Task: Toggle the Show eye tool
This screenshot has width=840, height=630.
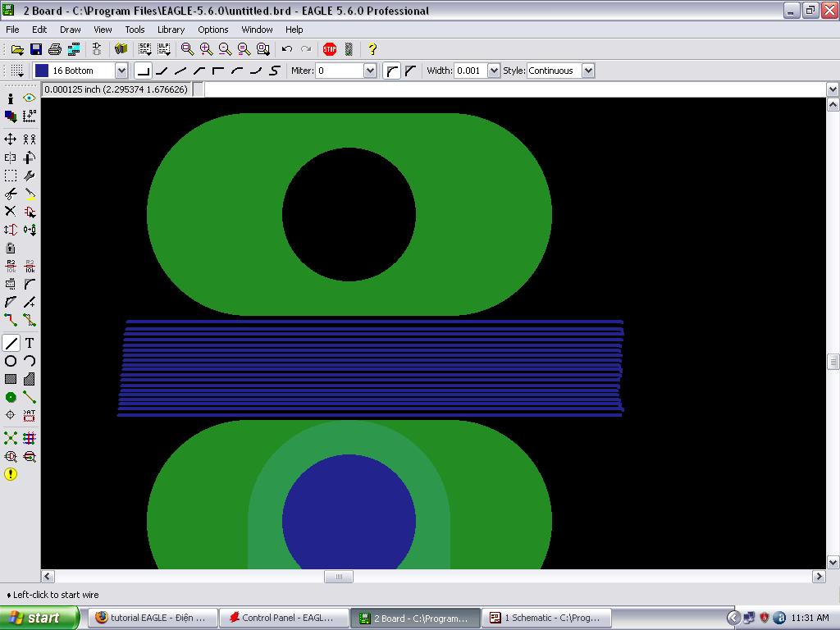Action: coord(30,98)
